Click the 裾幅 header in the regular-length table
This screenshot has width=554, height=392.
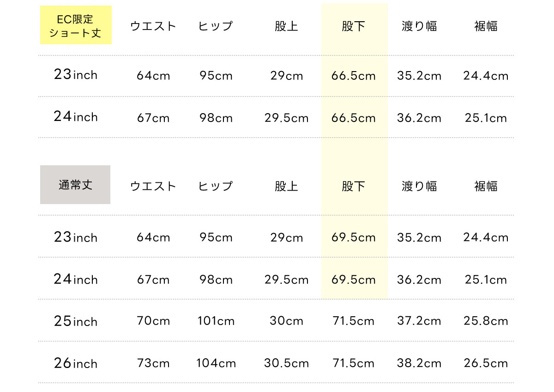tap(486, 186)
